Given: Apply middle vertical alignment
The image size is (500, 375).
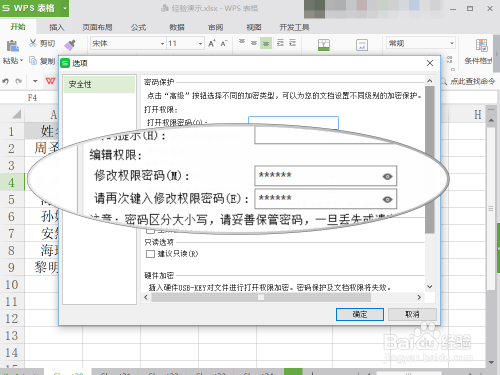Looking at the screenshot, I should [254, 43].
